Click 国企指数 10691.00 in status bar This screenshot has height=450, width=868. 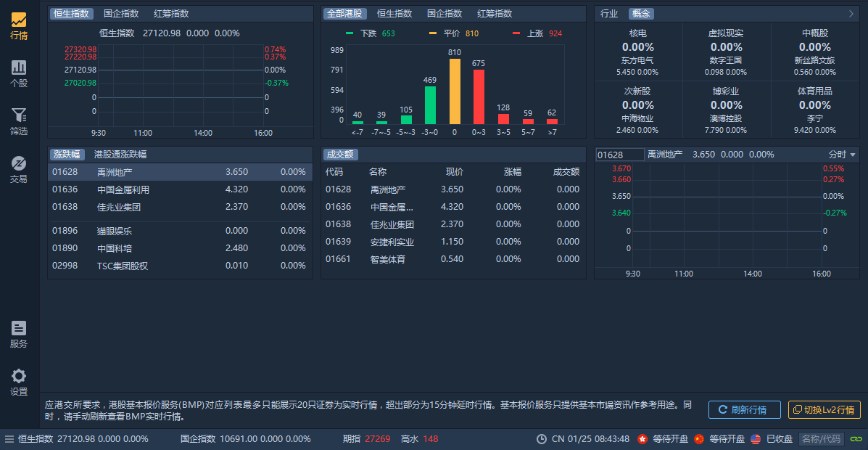pos(246,439)
